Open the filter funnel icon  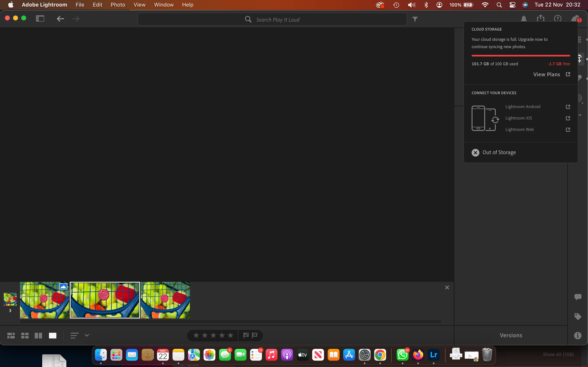(415, 19)
